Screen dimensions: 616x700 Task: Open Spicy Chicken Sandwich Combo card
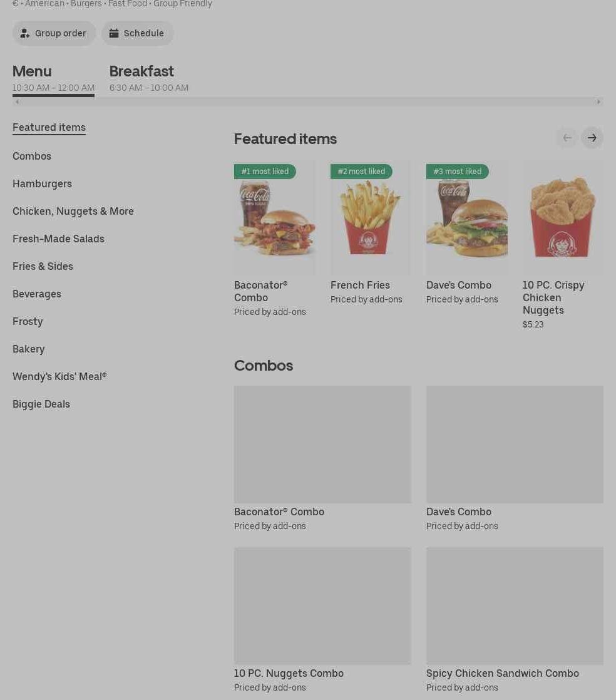(x=515, y=620)
